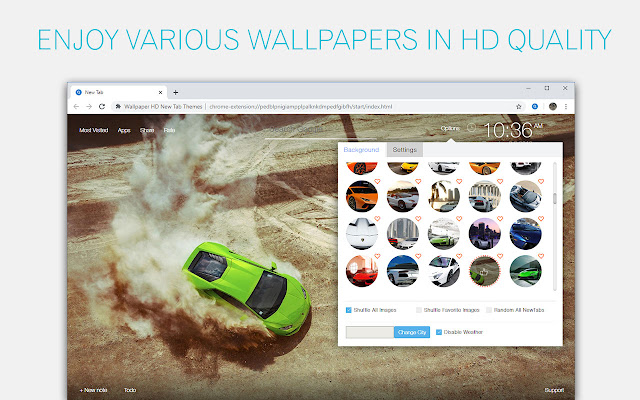Select the orange Lamborghini wallpaper thumbnail
640x400 pixels.
click(362, 196)
